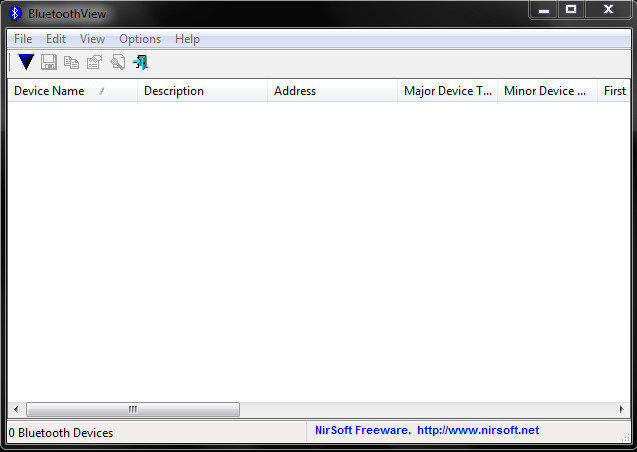The image size is (637, 452).
Task: Click the Exit door toolbar icon
Action: (141, 62)
